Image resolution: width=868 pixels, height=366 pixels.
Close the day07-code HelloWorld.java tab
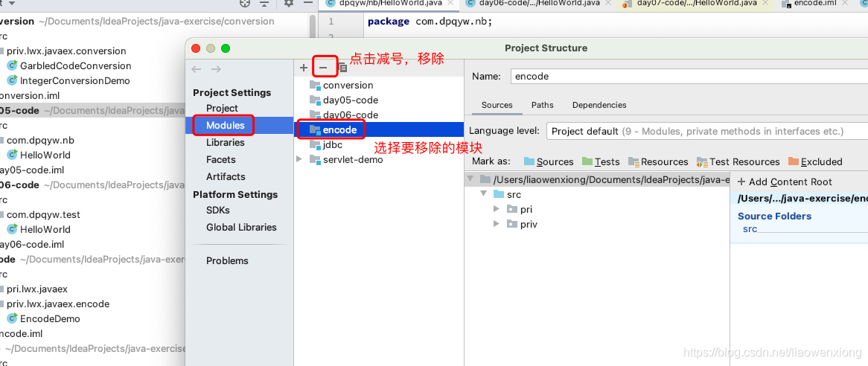click(765, 3)
